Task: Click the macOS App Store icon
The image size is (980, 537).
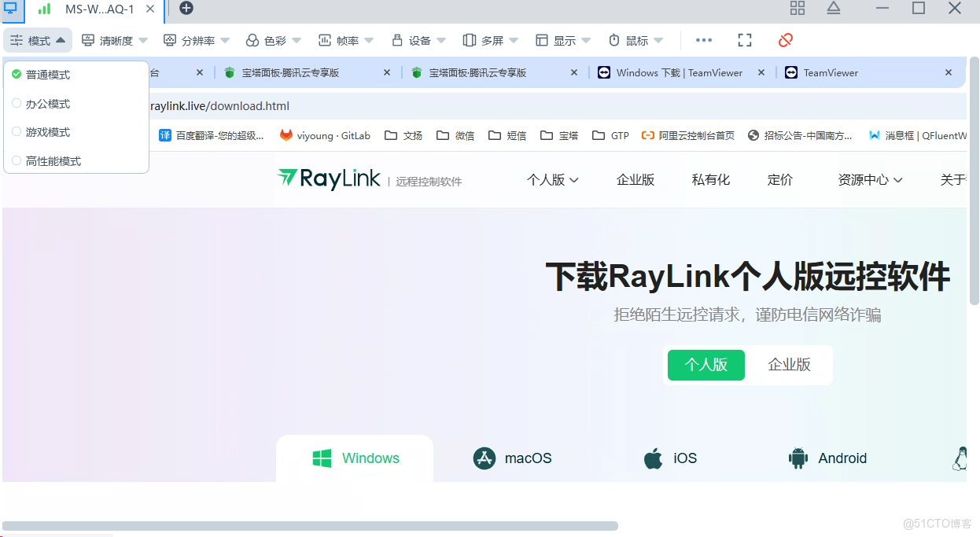Action: point(484,458)
